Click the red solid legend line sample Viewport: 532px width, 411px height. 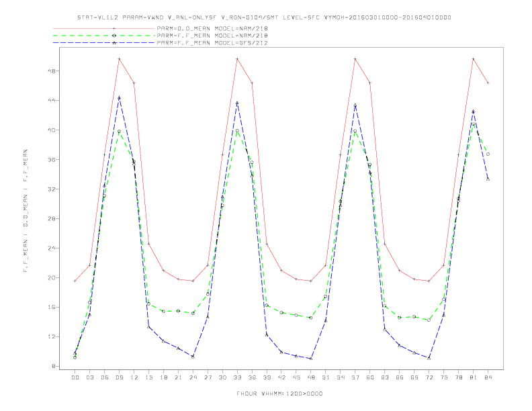pos(104,28)
